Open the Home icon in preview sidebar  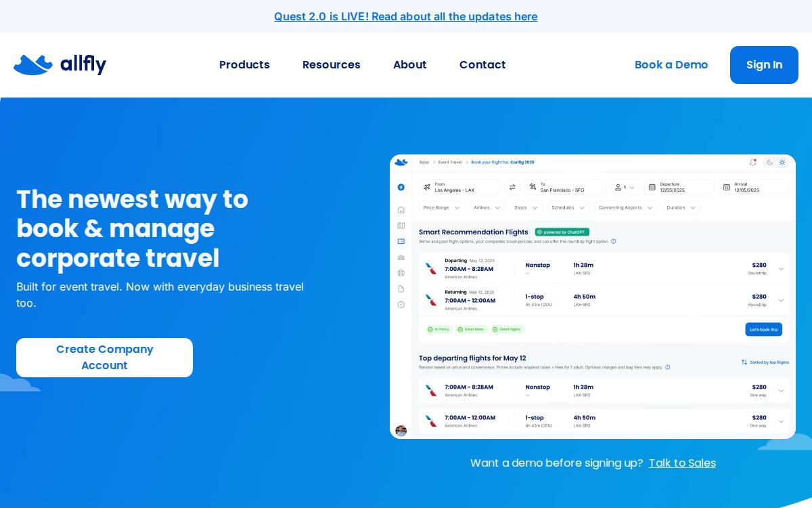[x=401, y=210]
